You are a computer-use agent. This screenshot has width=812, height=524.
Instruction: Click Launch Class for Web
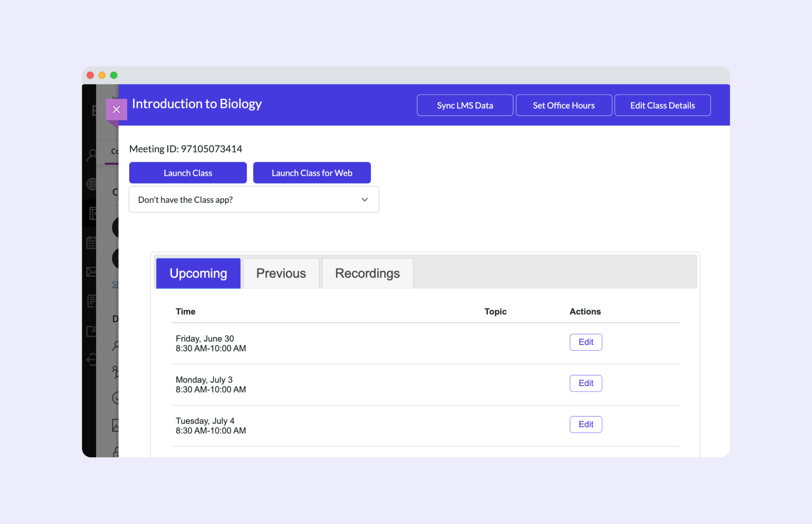[312, 173]
